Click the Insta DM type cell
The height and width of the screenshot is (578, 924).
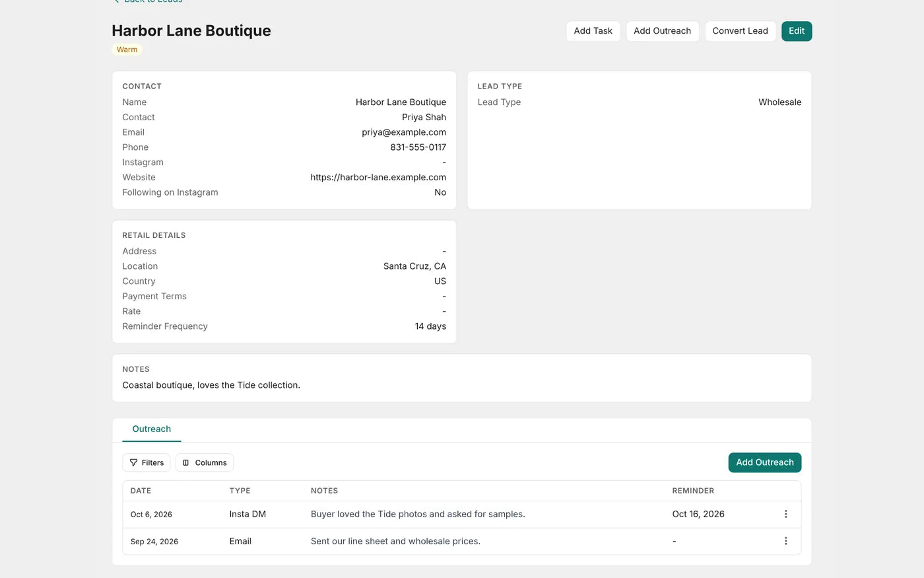[x=247, y=514]
